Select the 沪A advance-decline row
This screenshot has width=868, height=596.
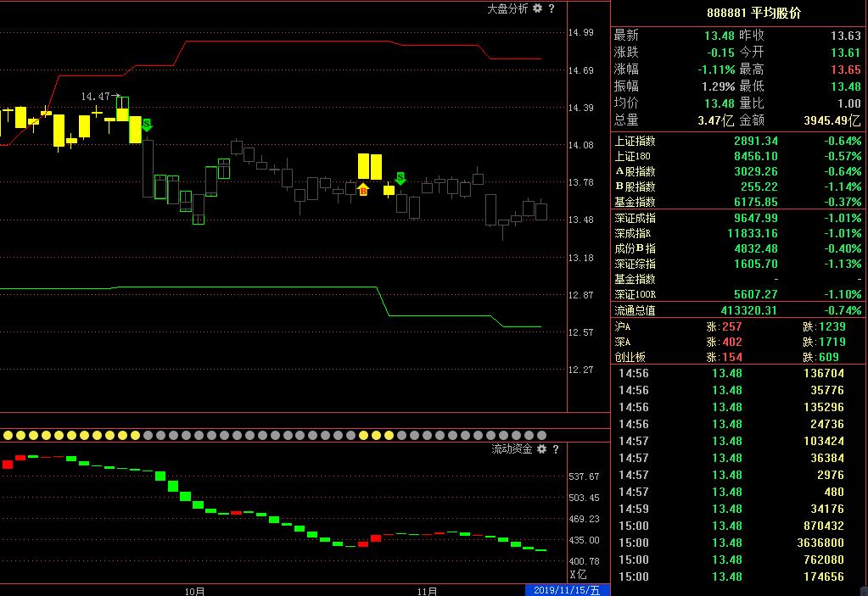pos(738,326)
